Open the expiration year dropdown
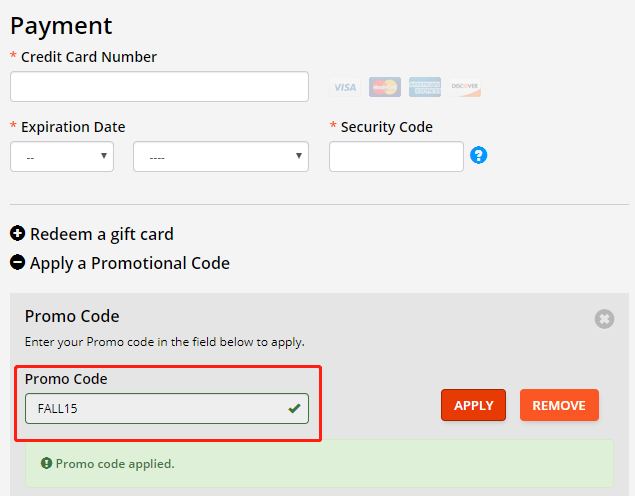This screenshot has width=635, height=496. [x=221, y=156]
